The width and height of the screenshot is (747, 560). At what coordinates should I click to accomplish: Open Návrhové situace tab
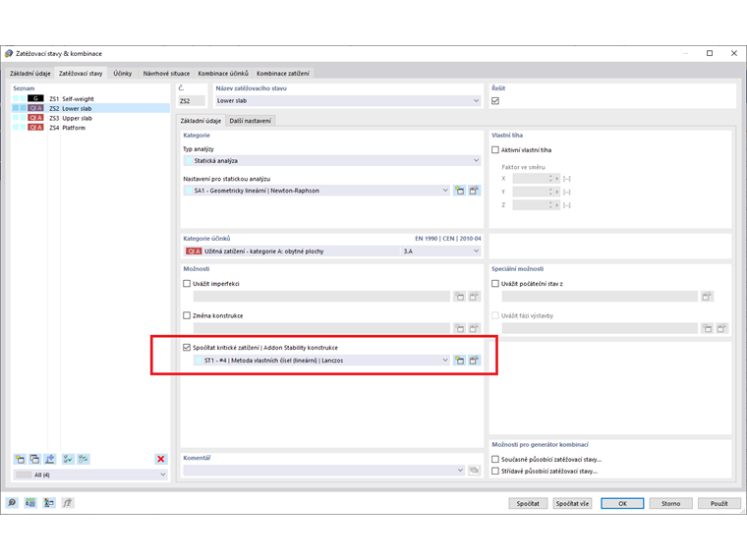166,74
